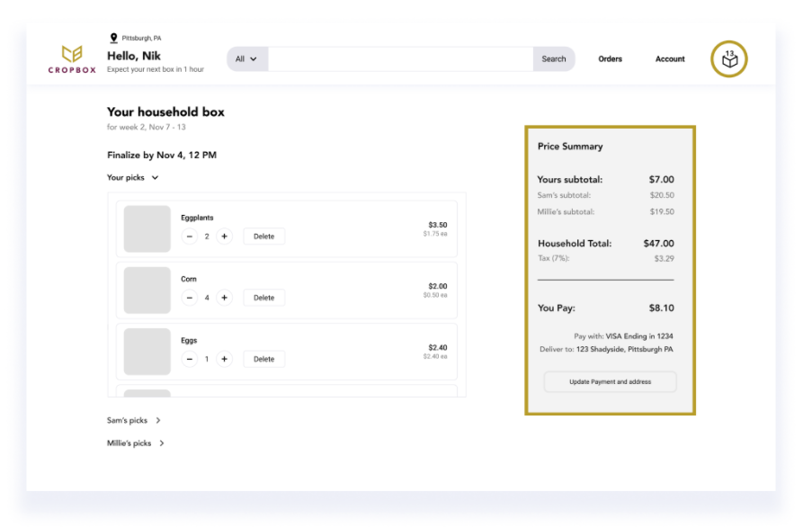Click the Pittsburgh location pin icon
This screenshot has height=527, width=812.
click(x=114, y=38)
